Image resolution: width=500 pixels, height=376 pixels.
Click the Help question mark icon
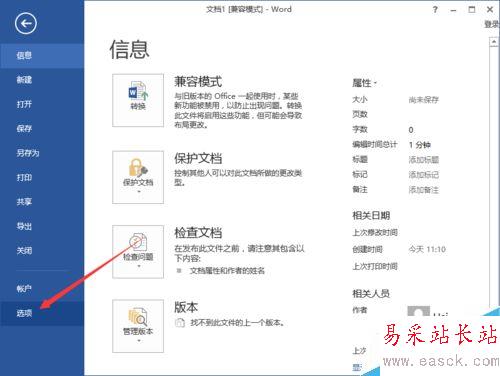tap(435, 10)
